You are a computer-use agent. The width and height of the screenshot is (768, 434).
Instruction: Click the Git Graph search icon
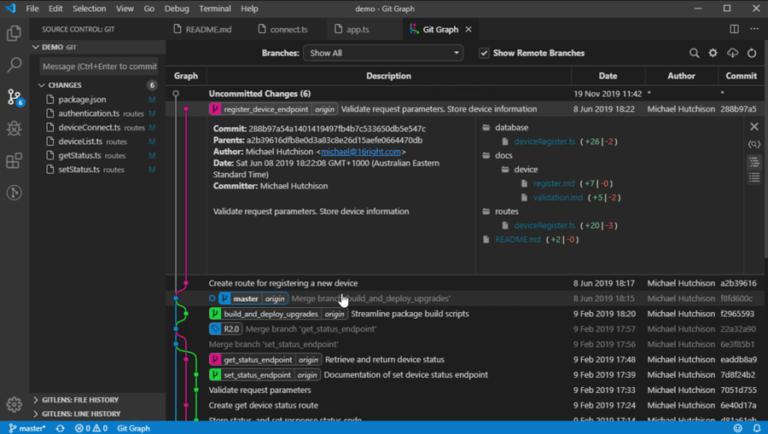click(694, 53)
